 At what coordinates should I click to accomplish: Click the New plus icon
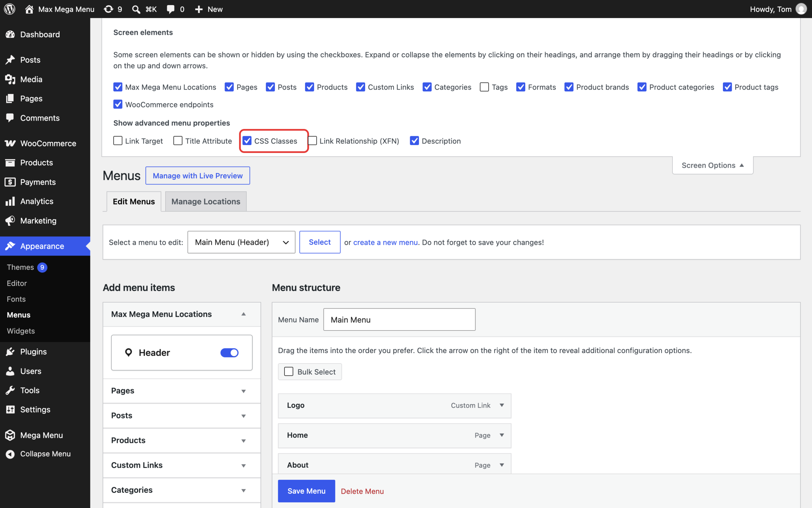(x=199, y=9)
